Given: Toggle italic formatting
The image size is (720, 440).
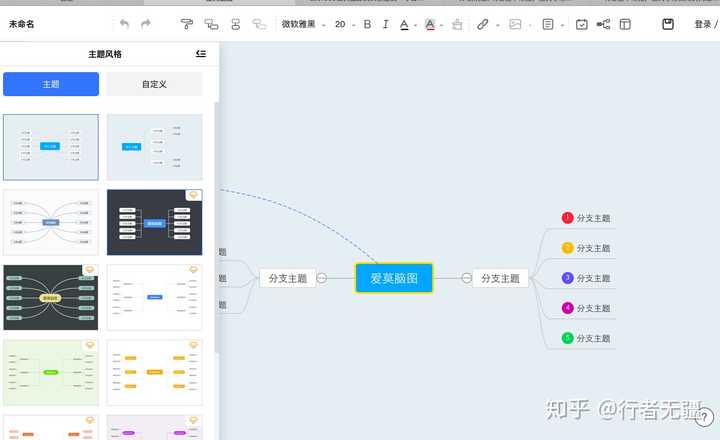Looking at the screenshot, I should [385, 24].
